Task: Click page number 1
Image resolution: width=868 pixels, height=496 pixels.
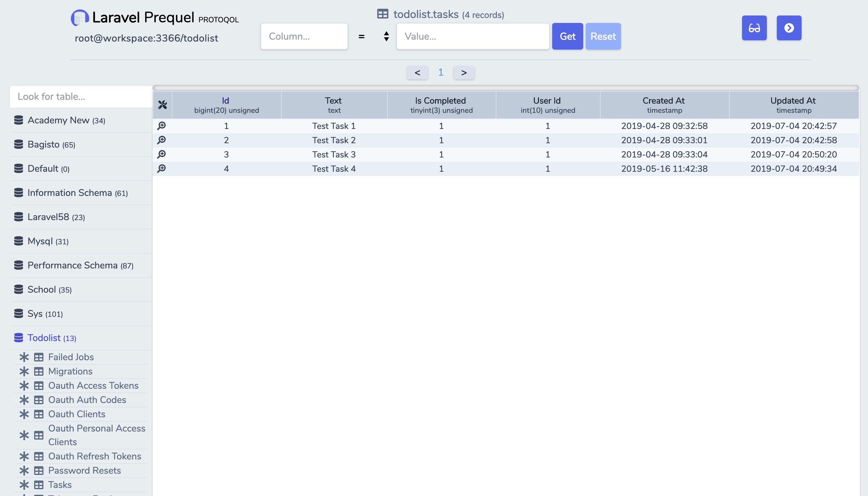Action: point(441,72)
